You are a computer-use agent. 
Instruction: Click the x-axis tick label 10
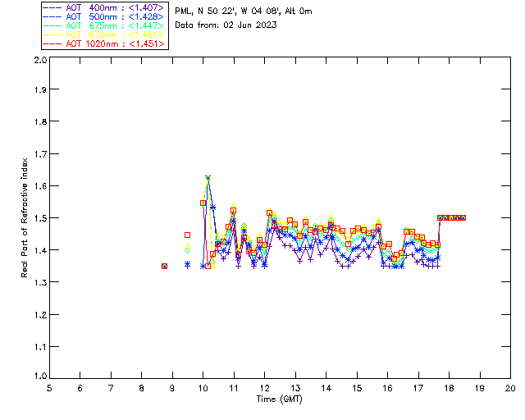203,388
